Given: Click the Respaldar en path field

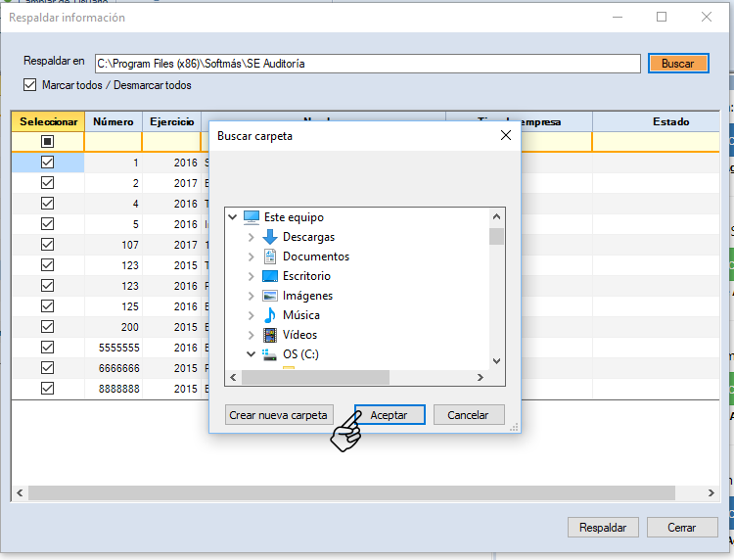Looking at the screenshot, I should [366, 64].
